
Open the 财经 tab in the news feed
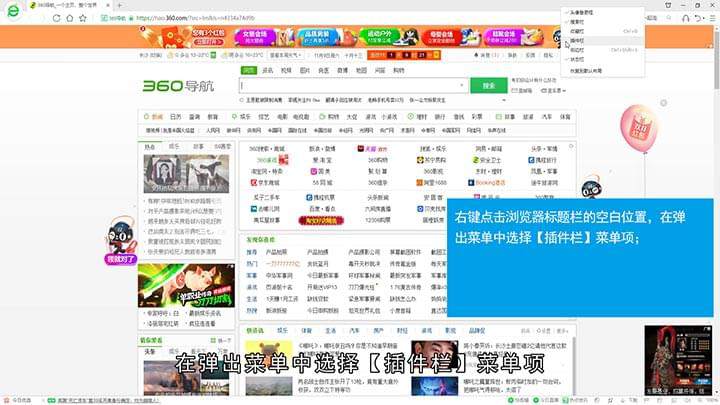[402, 331]
